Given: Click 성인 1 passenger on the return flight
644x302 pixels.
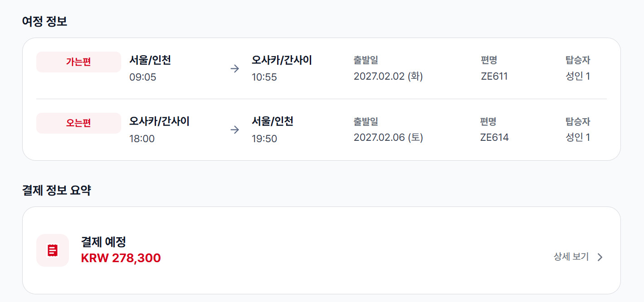Looking at the screenshot, I should [578, 138].
